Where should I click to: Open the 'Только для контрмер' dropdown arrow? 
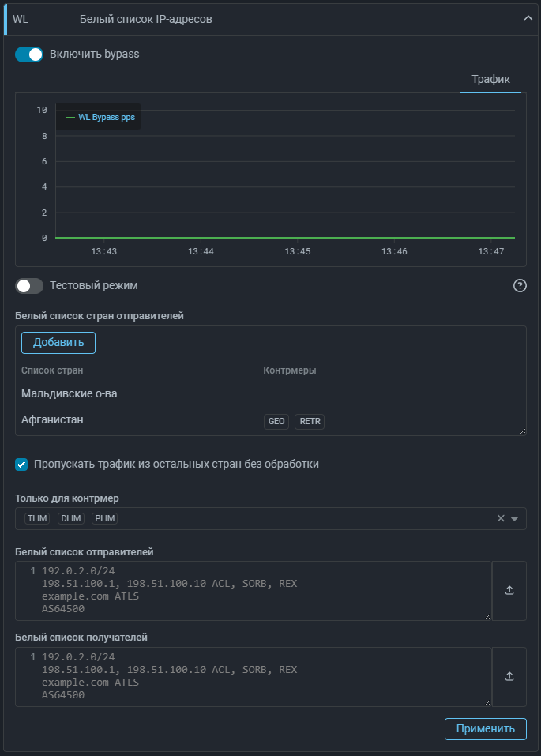[514, 518]
